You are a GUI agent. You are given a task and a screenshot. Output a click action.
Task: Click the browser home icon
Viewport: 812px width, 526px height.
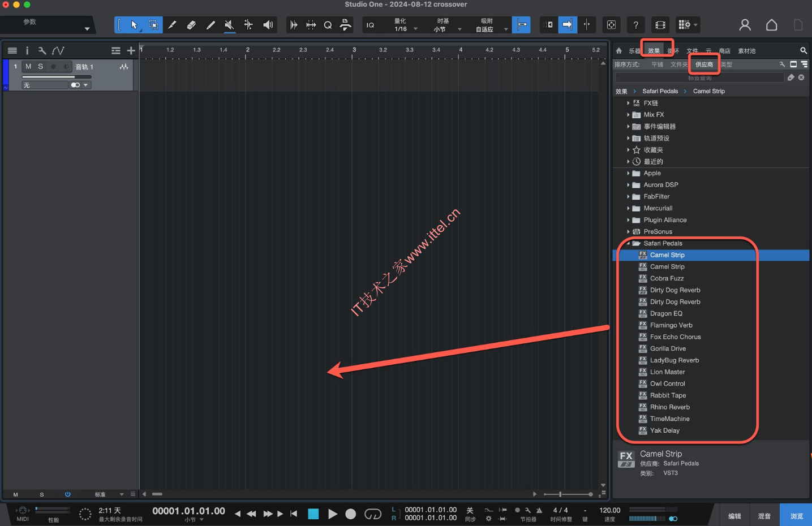click(x=619, y=50)
